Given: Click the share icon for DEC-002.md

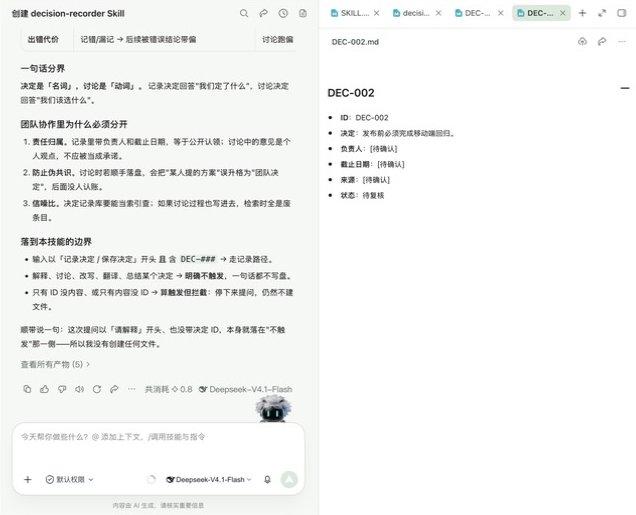Looking at the screenshot, I should (602, 41).
